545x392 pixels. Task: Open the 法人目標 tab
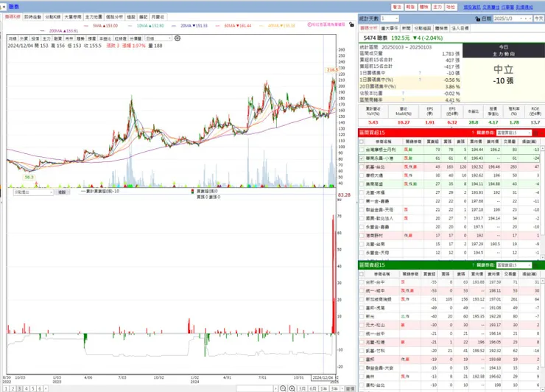click(x=460, y=28)
